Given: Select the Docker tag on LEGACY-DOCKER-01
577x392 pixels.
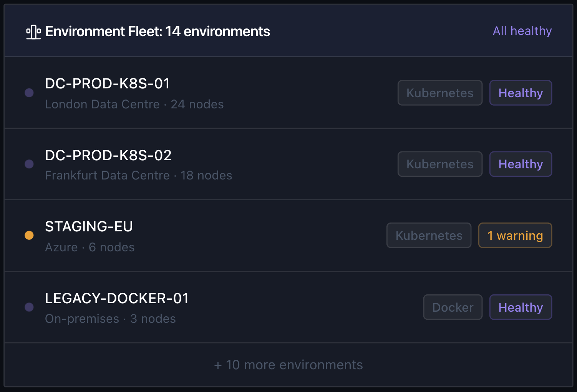Looking at the screenshot, I should 453,307.
